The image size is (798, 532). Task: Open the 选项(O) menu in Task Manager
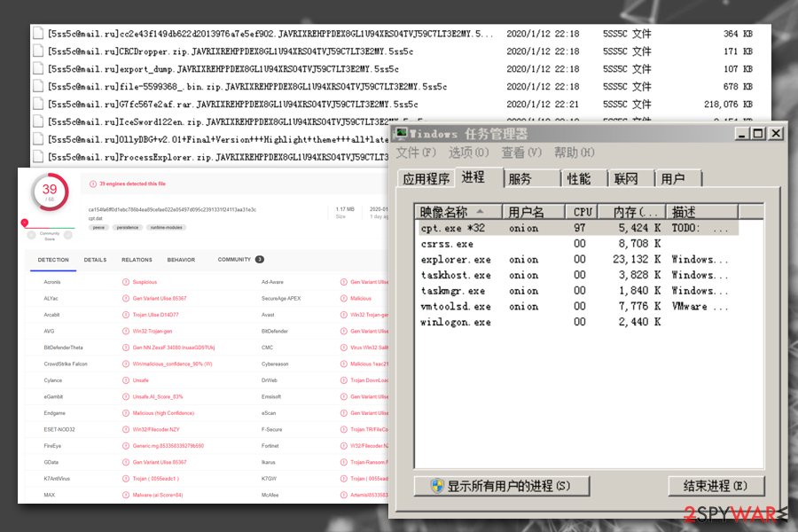[469, 153]
